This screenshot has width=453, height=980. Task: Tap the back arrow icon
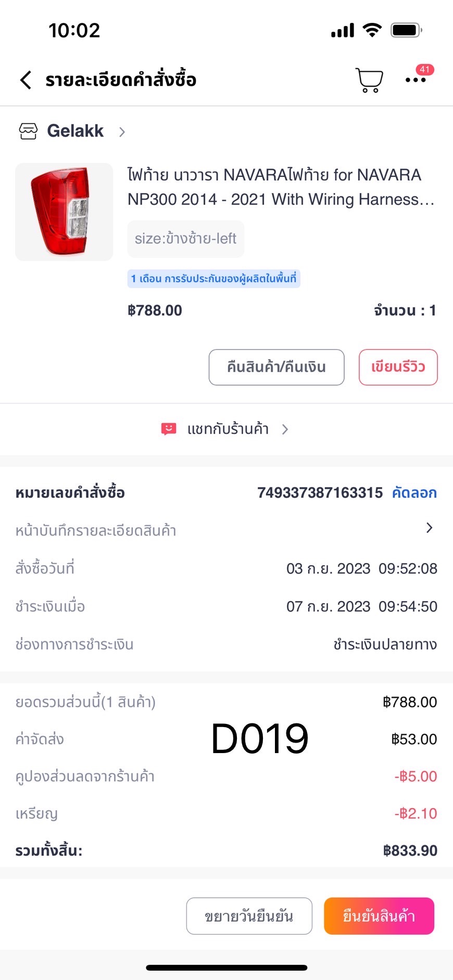26,80
